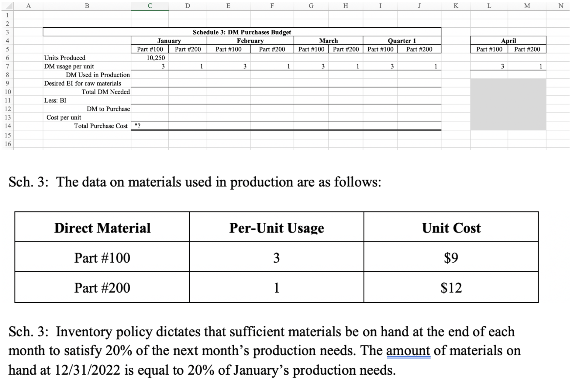Click the January header cell
The width and height of the screenshot is (586, 392).
[x=169, y=41]
